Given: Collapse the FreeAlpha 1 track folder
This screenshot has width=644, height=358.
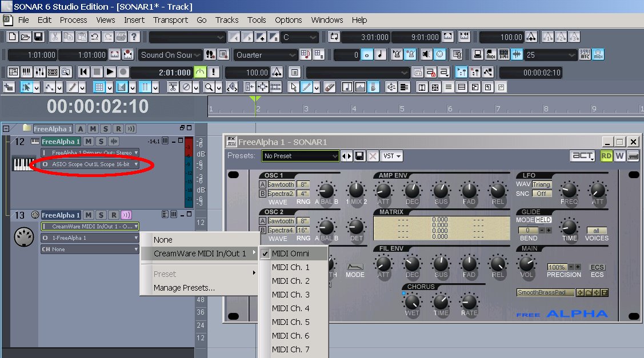Looking at the screenshot, I should pyautogui.click(x=6, y=128).
